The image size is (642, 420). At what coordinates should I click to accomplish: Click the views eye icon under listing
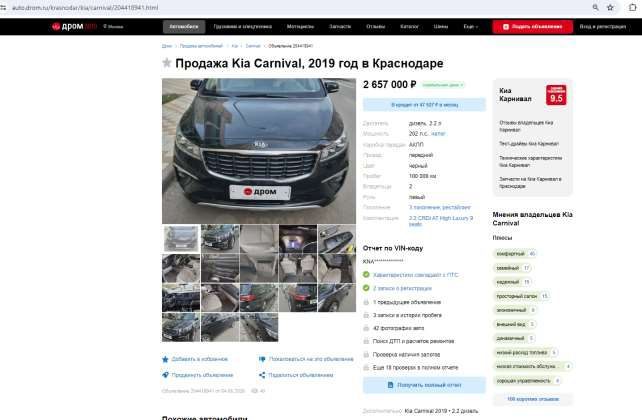[254, 391]
